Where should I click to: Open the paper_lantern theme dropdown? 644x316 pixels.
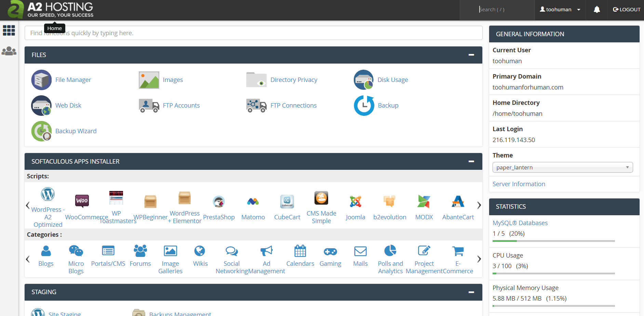point(562,167)
